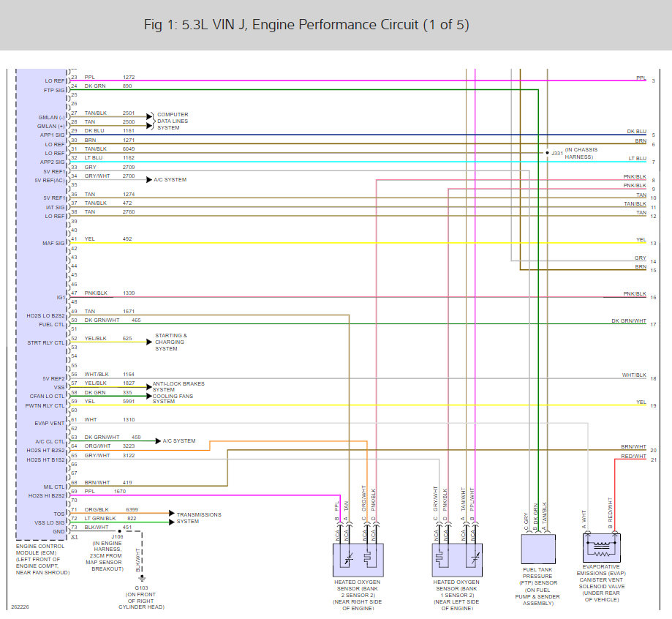Click the circuit number '3223'
Screen dimensions: 672x619
(129, 446)
